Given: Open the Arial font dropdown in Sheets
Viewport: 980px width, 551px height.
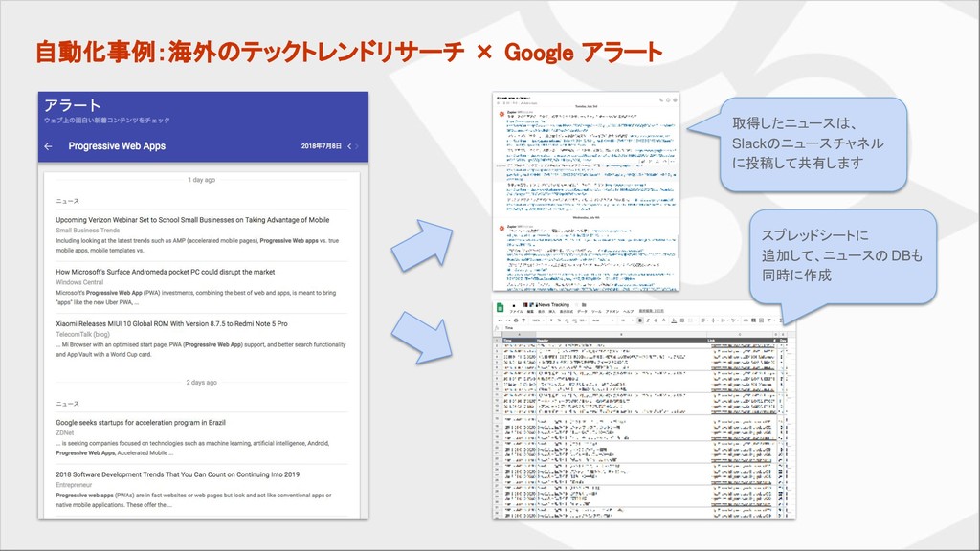Looking at the screenshot, I should pos(603,320).
